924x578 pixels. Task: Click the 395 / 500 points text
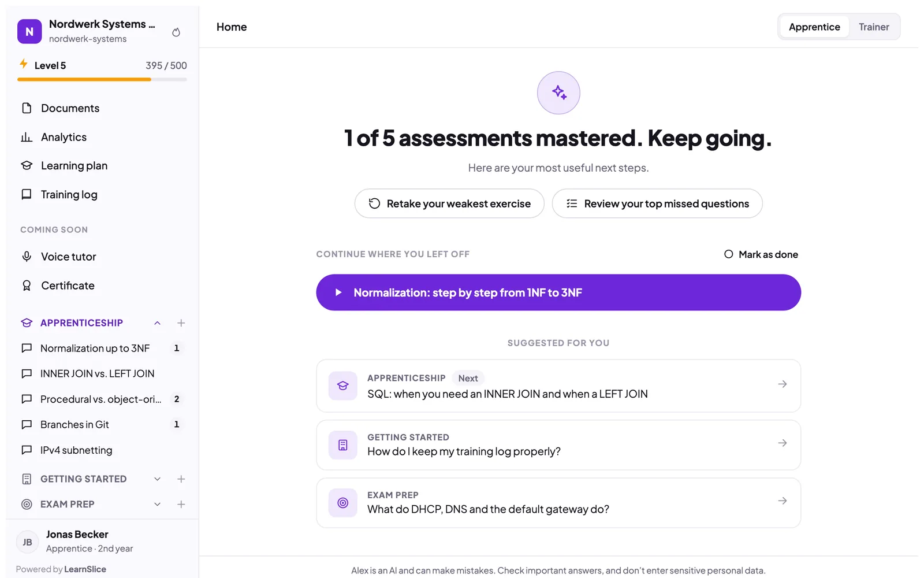166,65
